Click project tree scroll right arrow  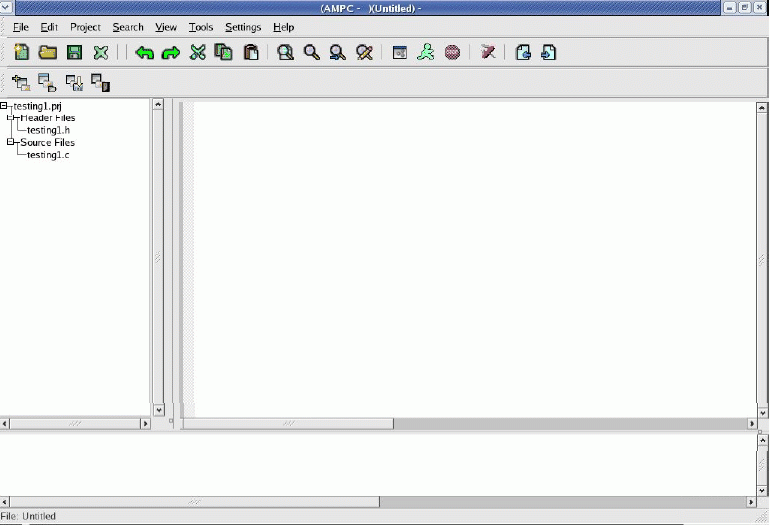[145, 423]
